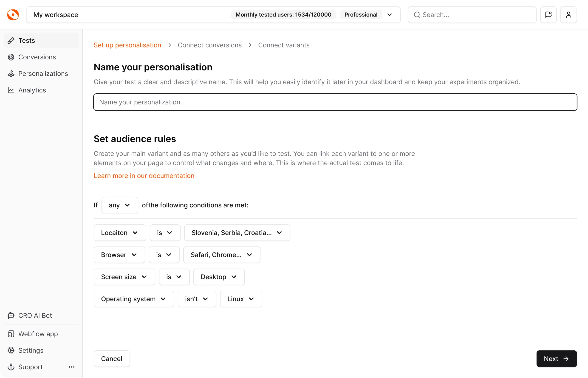Open the user profile icon
588x378 pixels.
coord(568,15)
